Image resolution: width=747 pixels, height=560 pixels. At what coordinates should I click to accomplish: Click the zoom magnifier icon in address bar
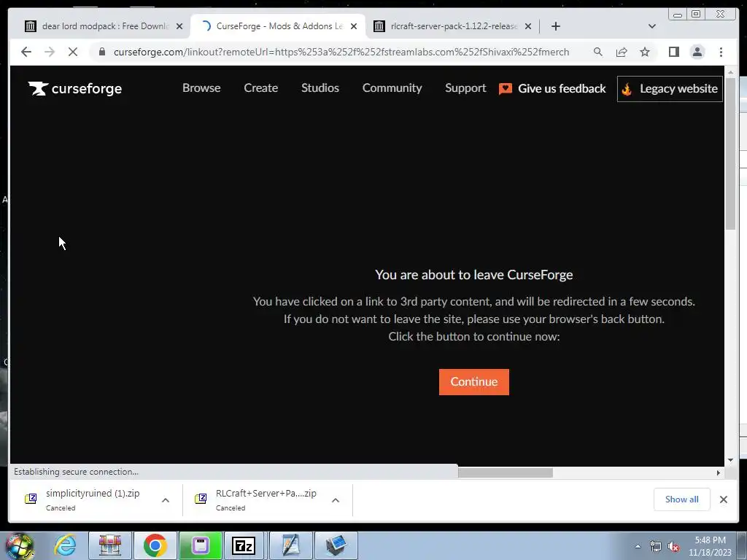pos(598,52)
